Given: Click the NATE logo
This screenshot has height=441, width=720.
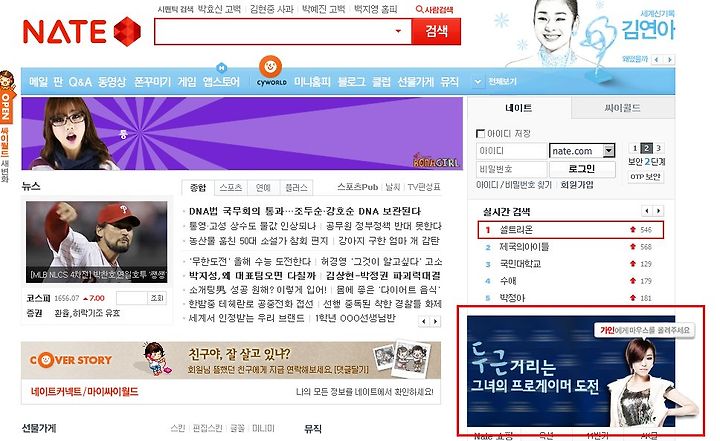Looking at the screenshot, I should [82, 32].
